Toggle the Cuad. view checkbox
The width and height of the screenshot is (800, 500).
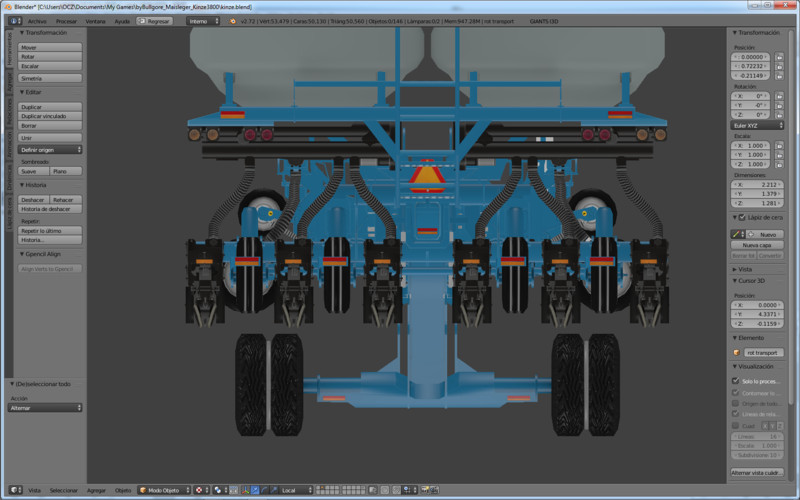coord(736,425)
